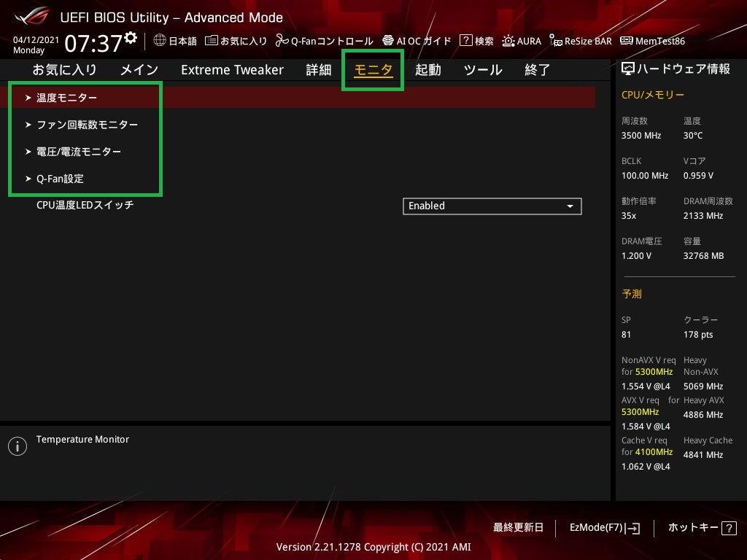The image size is (747, 560).
Task: Open the Extreme Tweaker tab
Action: click(232, 70)
